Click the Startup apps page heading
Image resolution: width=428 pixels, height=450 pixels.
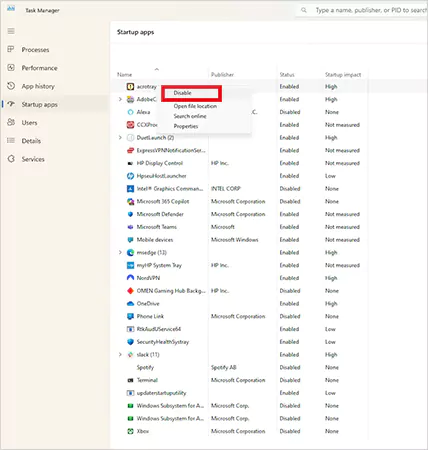pyautogui.click(x=135, y=32)
